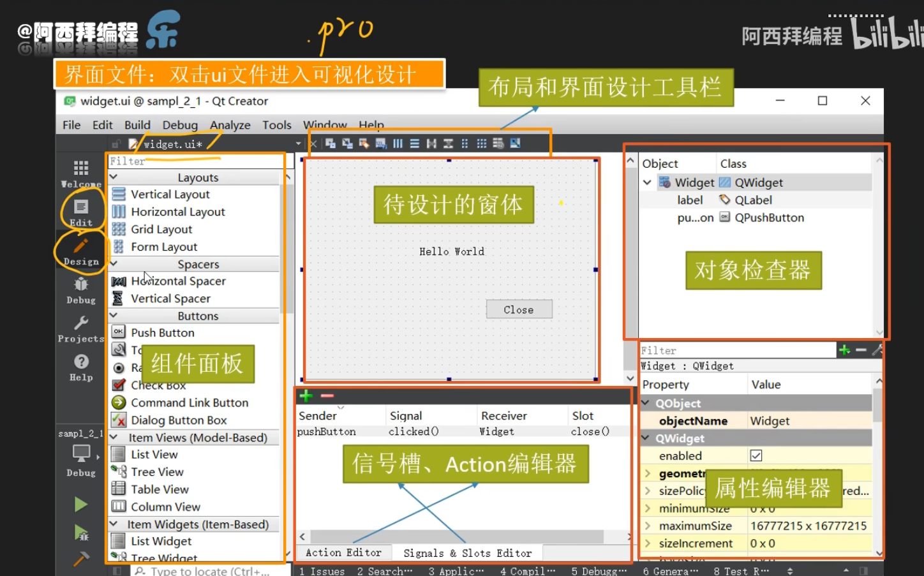Open Help mode in the sidebar
Image resolution: width=924 pixels, height=576 pixels.
[81, 367]
